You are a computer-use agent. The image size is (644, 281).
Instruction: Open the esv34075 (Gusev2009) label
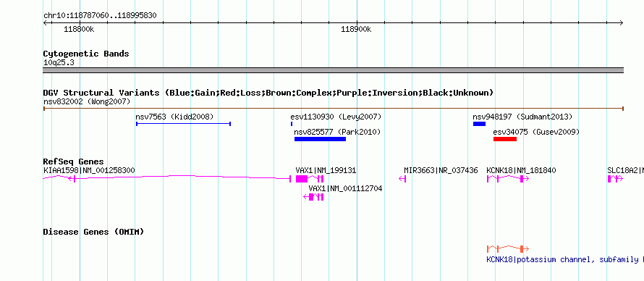click(x=536, y=133)
